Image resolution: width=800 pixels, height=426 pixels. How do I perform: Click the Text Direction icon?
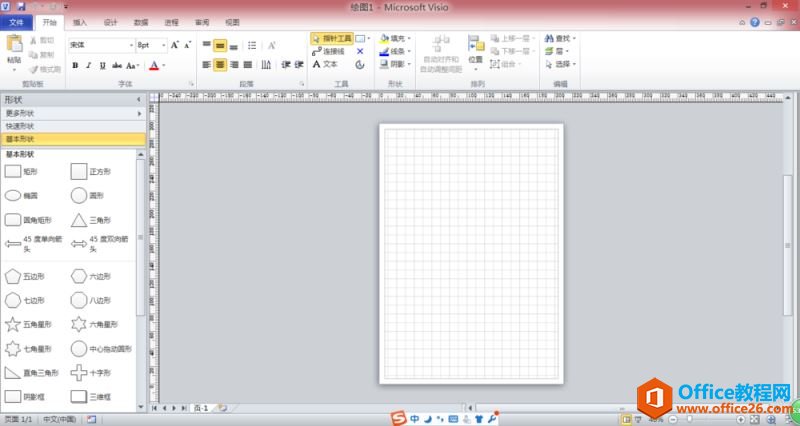[x=266, y=65]
